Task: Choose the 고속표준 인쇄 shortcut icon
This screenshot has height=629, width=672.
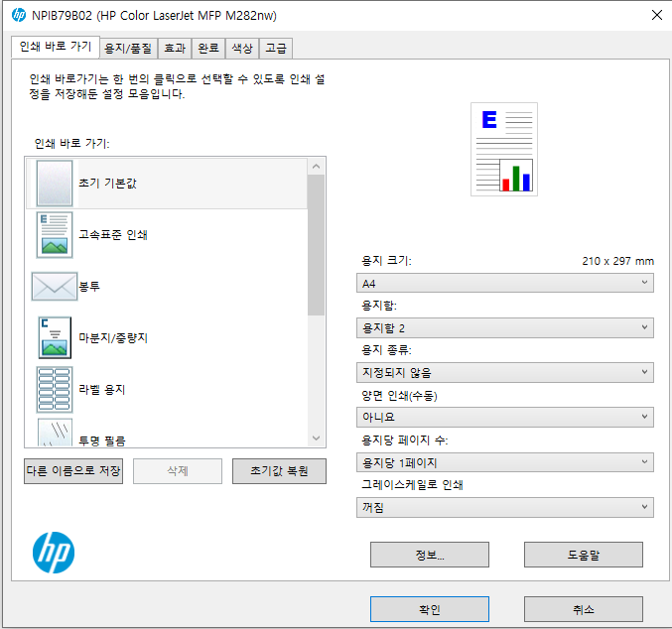Action: click(55, 235)
